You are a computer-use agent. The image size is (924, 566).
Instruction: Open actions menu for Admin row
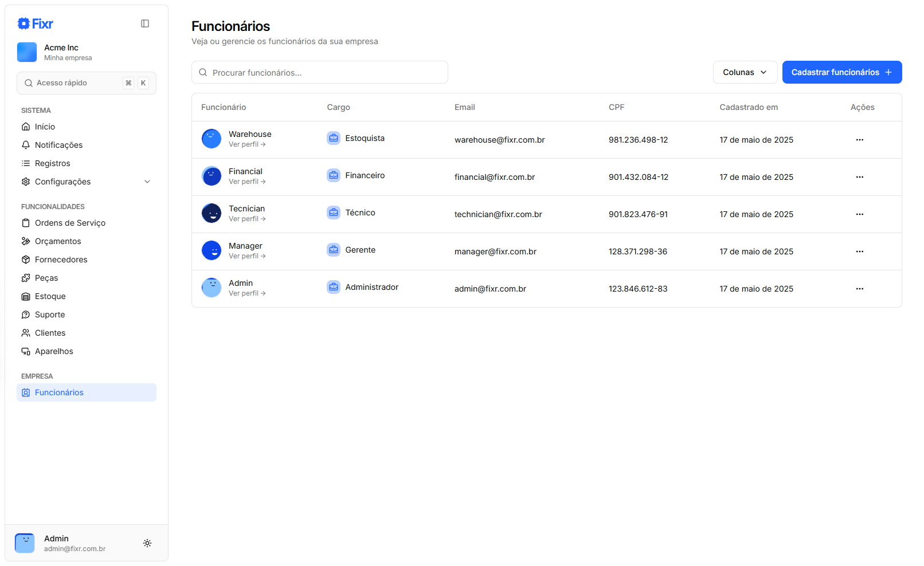[859, 289]
